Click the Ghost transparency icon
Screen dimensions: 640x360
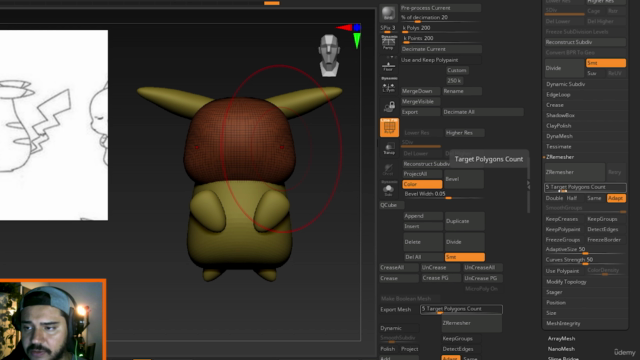point(388,169)
